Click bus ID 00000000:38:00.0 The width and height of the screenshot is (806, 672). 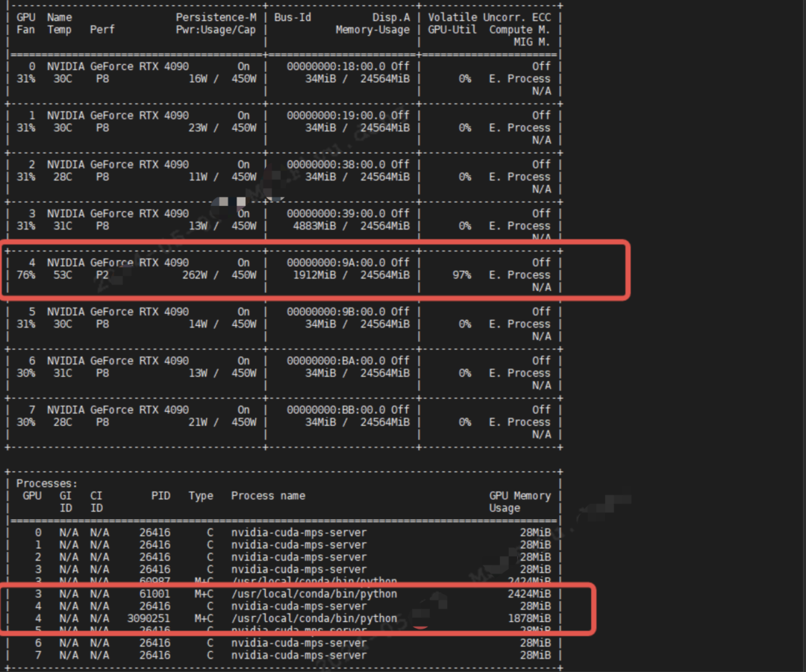336,165
